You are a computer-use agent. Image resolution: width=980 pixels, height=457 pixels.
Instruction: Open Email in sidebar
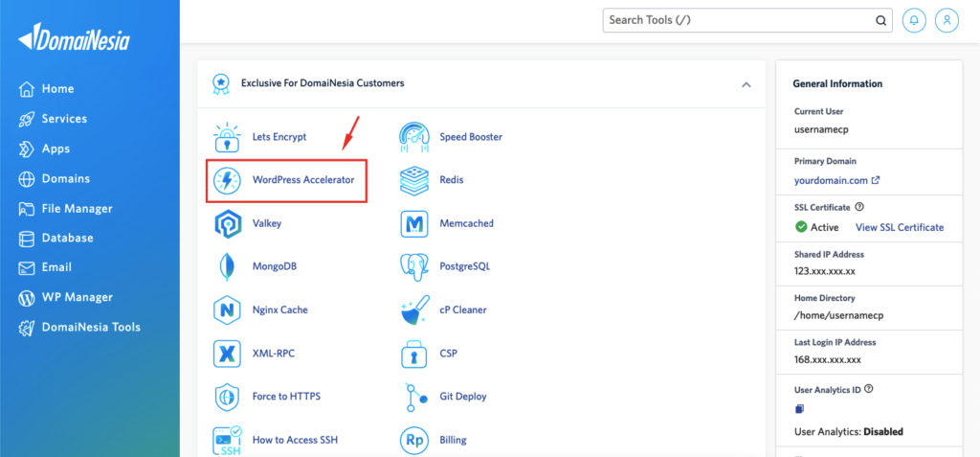(x=45, y=267)
